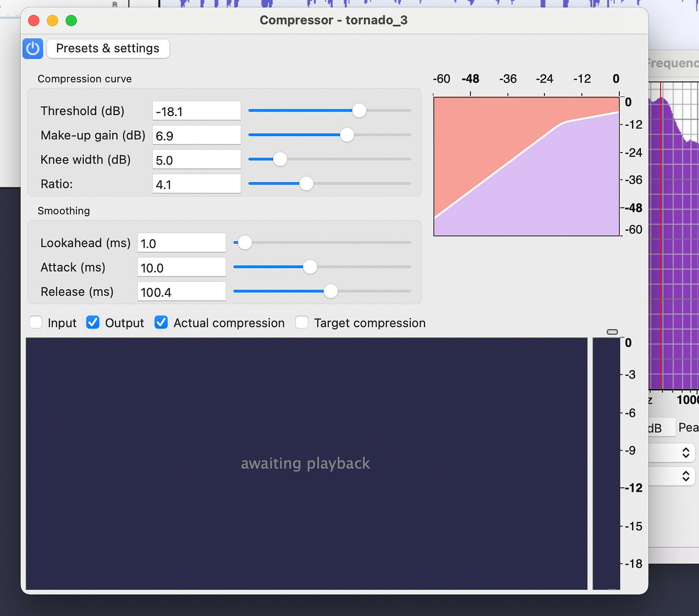Click the Threshold (dB) value field
The height and width of the screenshot is (616, 699).
(x=196, y=111)
